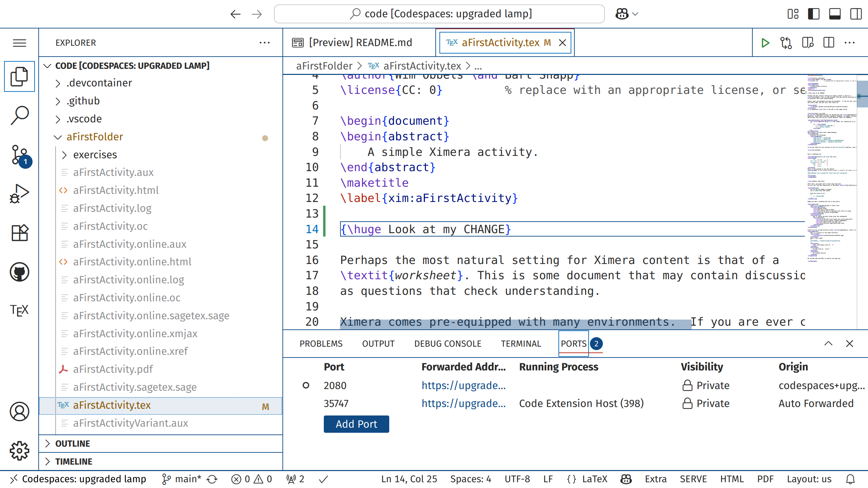Switch to the TERMINAL panel tab
Screen dimensions: 868x488
point(521,344)
